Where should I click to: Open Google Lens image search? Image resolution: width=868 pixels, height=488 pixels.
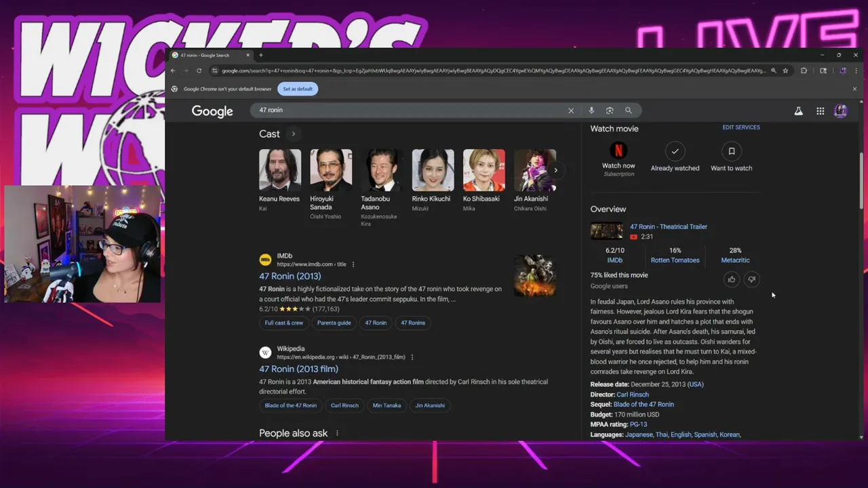pyautogui.click(x=610, y=110)
